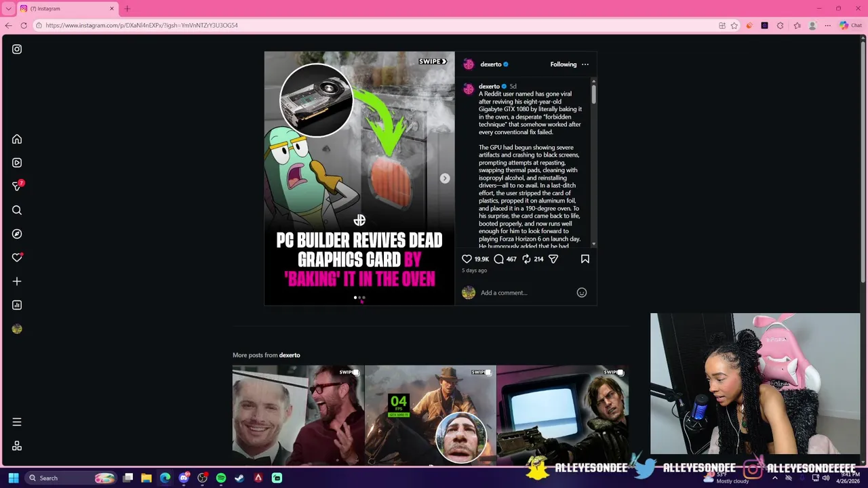This screenshot has width=868, height=488.
Task: Open the Explore compass icon
Action: [x=17, y=234]
